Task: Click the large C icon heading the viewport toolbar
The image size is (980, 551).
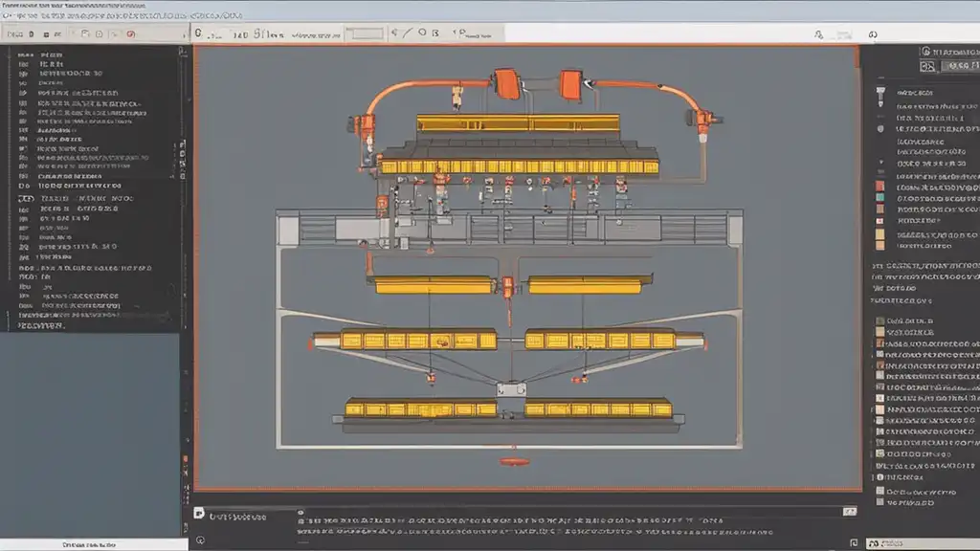Action: (198, 33)
